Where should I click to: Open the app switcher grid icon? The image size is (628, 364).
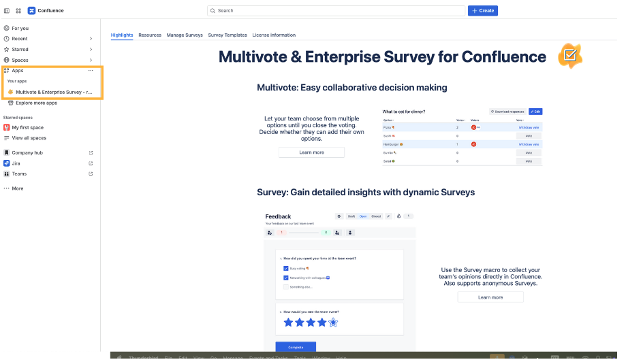(x=18, y=11)
